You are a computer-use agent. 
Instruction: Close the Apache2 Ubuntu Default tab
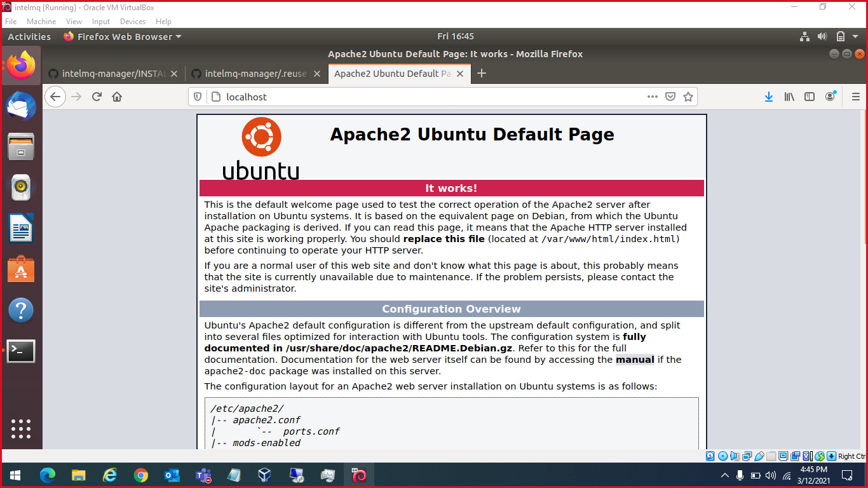460,74
